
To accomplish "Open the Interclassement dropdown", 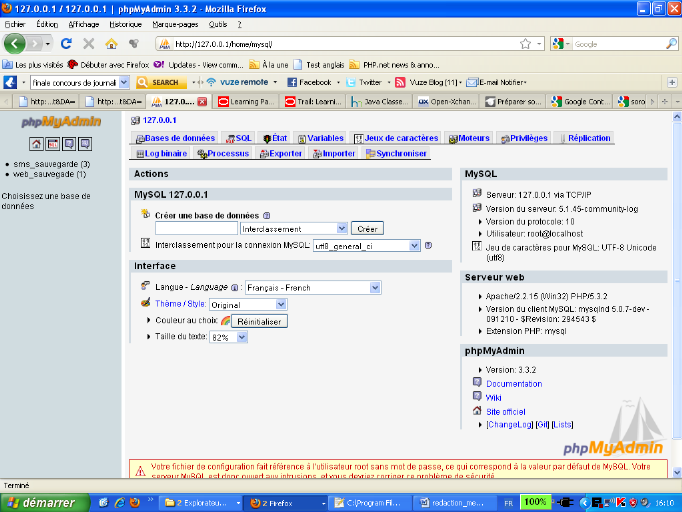I will pos(294,228).
